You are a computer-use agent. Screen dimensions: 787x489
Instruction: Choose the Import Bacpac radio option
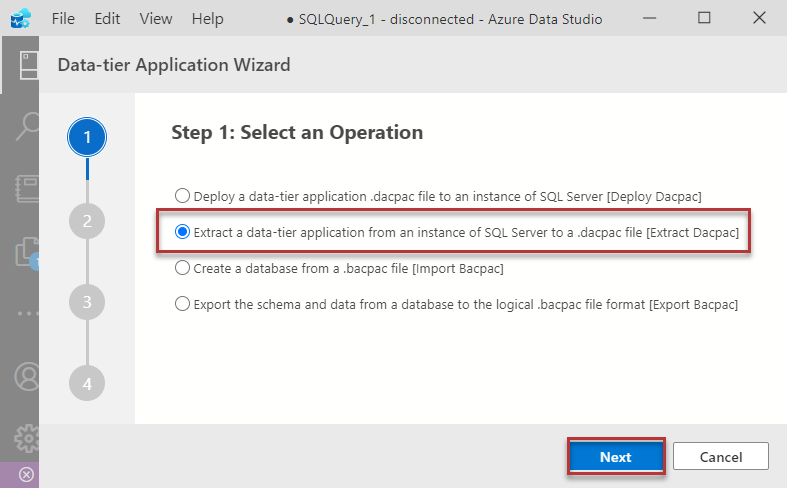click(x=182, y=268)
